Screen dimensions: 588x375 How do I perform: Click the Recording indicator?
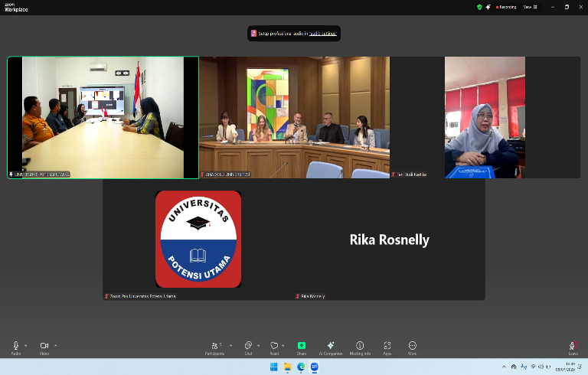[x=505, y=7]
